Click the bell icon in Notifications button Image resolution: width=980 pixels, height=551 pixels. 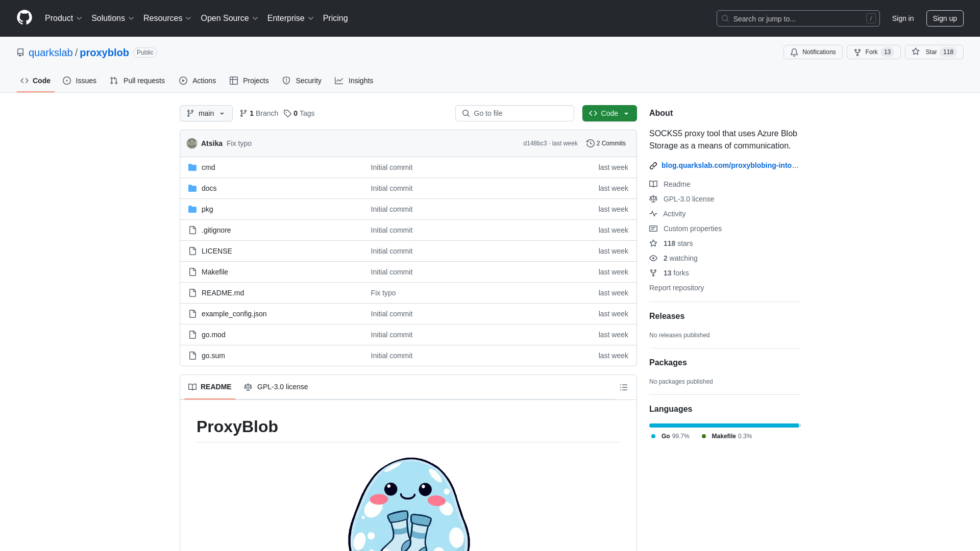[x=794, y=52]
